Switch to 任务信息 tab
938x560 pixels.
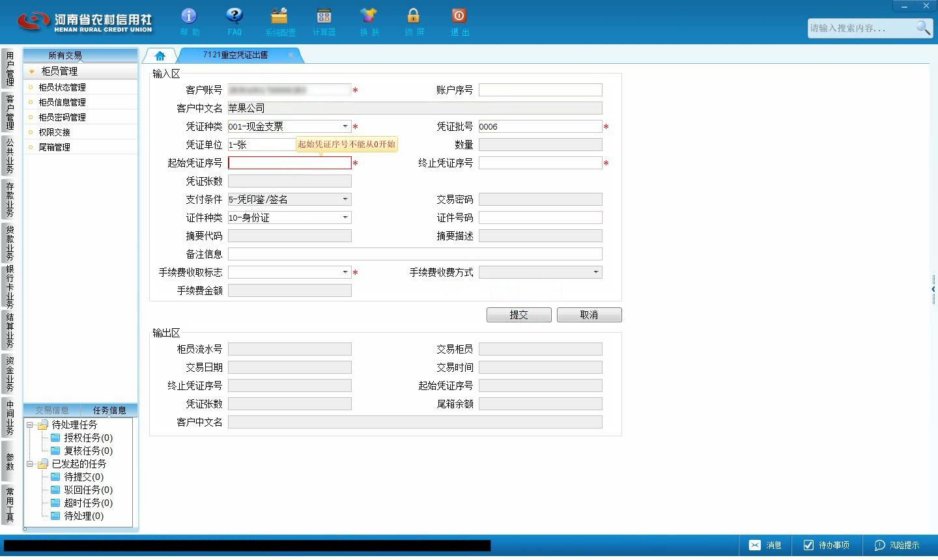click(109, 410)
